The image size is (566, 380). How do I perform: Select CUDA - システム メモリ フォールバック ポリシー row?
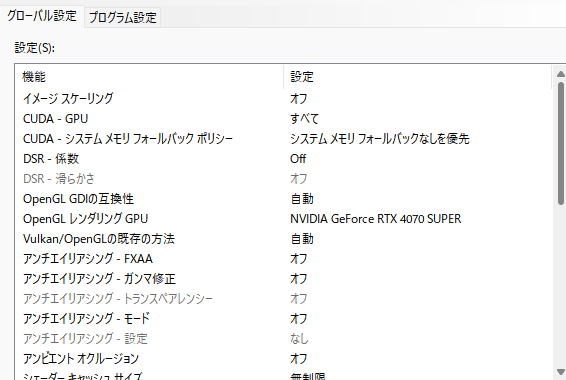click(x=283, y=139)
